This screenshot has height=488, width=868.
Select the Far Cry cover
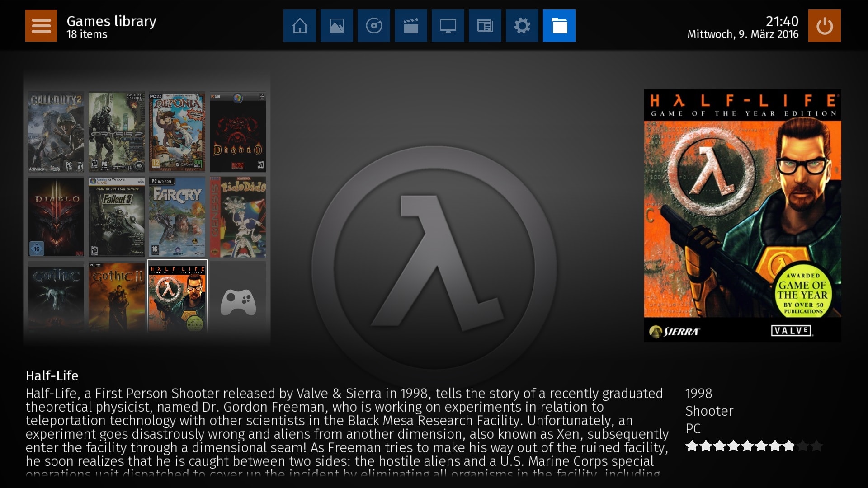(x=177, y=217)
